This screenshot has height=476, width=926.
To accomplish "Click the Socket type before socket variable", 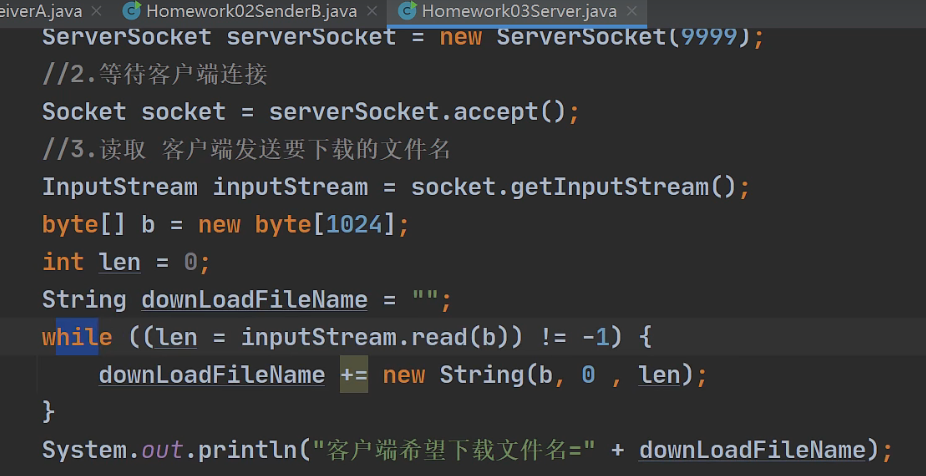I will point(84,112).
